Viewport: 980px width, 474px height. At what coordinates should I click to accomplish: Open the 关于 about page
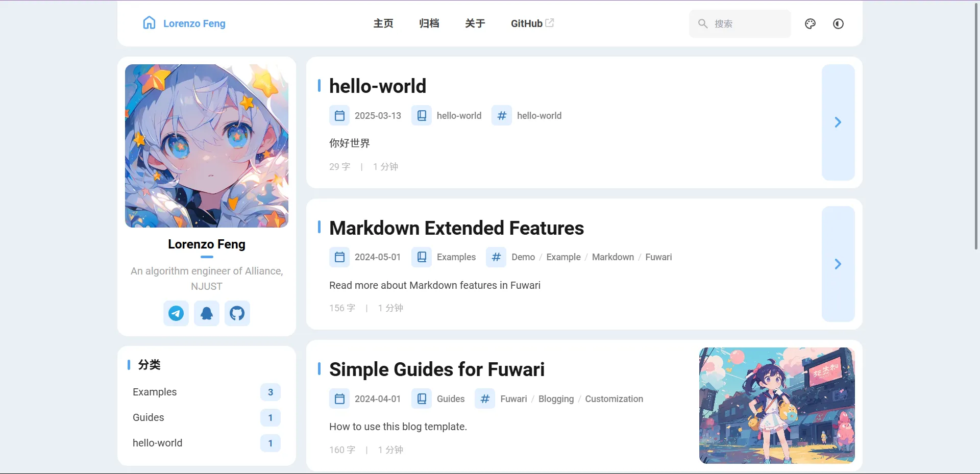tap(475, 23)
